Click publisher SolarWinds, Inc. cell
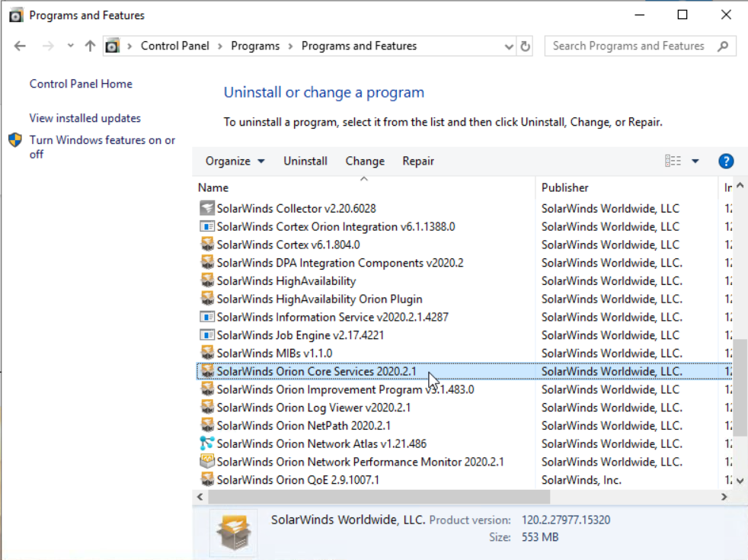The height and width of the screenshot is (560, 748). click(581, 480)
